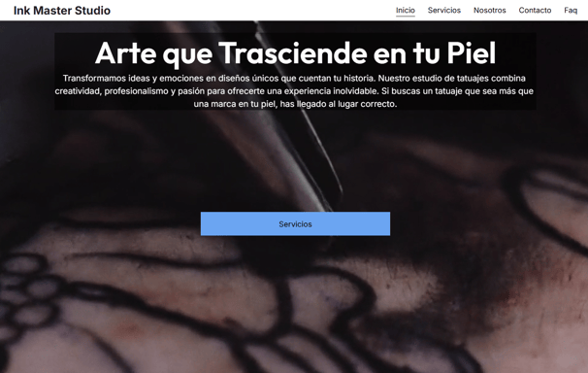
Task: Go to Servicios in the top menu
Action: click(x=444, y=11)
